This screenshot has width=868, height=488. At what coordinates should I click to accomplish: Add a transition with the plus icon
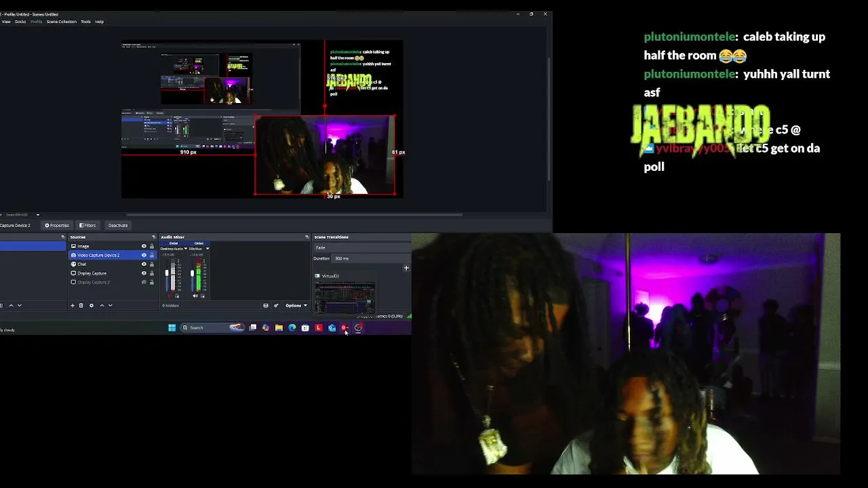pyautogui.click(x=406, y=268)
